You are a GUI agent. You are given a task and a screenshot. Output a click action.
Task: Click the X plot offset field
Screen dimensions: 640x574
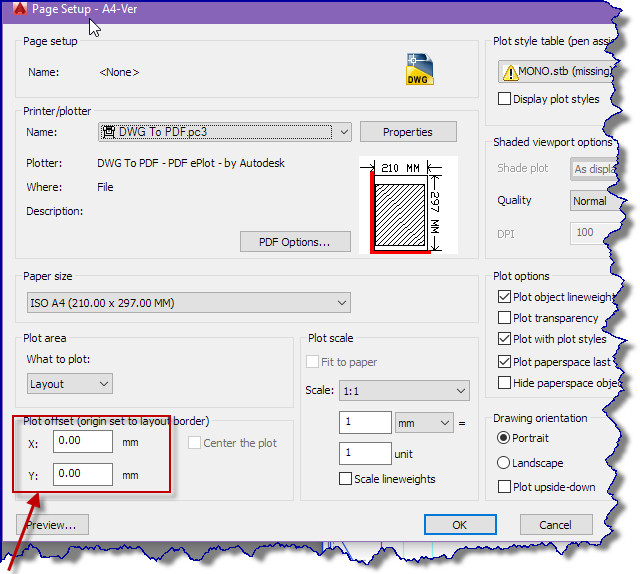coord(83,441)
